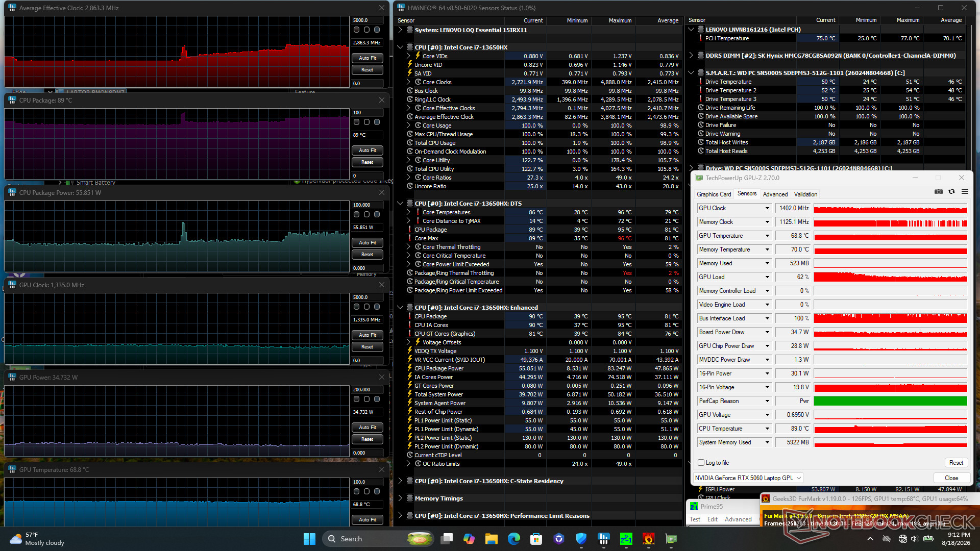Image resolution: width=980 pixels, height=551 pixels.
Task: Expand the Core VIDs row in HWiNFO
Action: pyautogui.click(x=408, y=56)
